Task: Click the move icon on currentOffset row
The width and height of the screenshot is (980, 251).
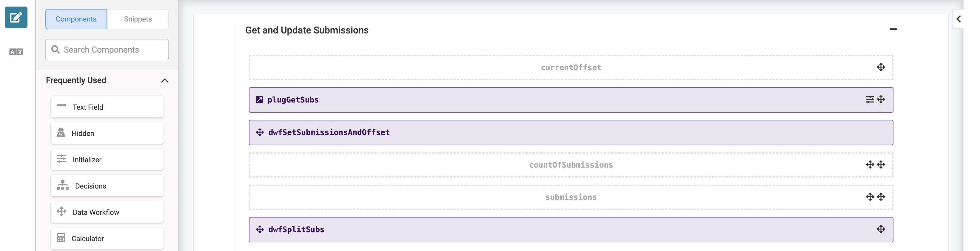Action: click(x=881, y=68)
